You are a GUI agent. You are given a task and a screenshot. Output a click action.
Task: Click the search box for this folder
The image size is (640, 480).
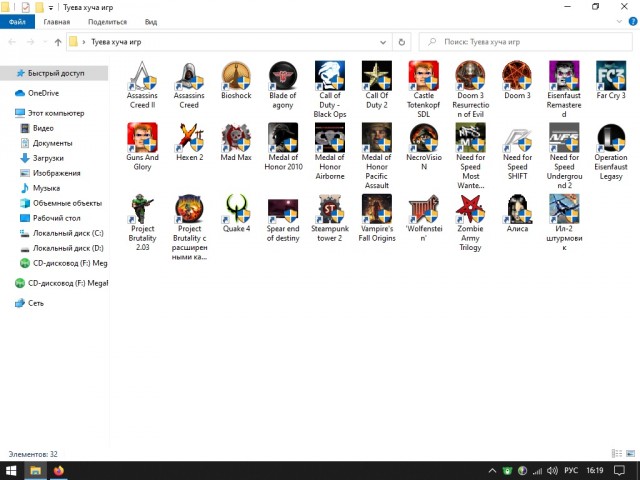(526, 42)
